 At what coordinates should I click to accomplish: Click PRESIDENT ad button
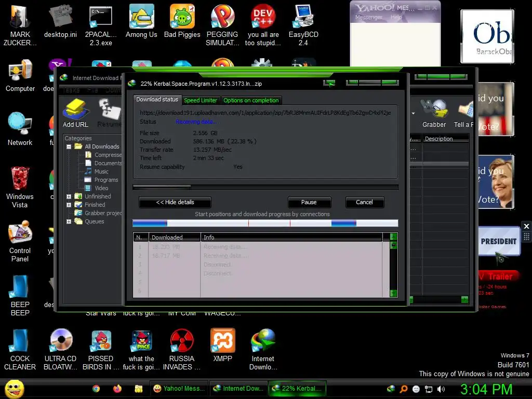tap(499, 241)
